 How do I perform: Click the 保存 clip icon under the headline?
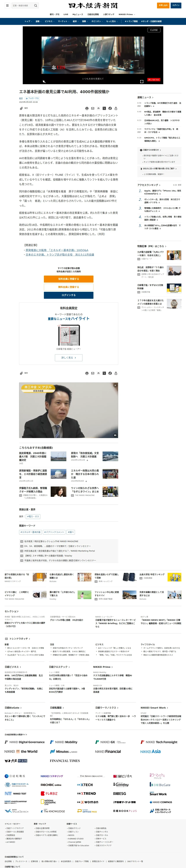pos(21,108)
